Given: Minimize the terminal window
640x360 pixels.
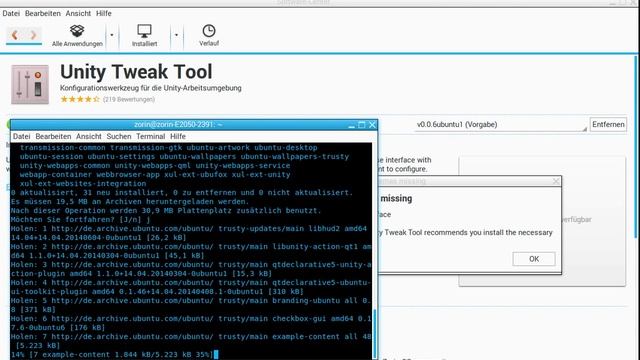Looking at the screenshot, I should point(351,125).
